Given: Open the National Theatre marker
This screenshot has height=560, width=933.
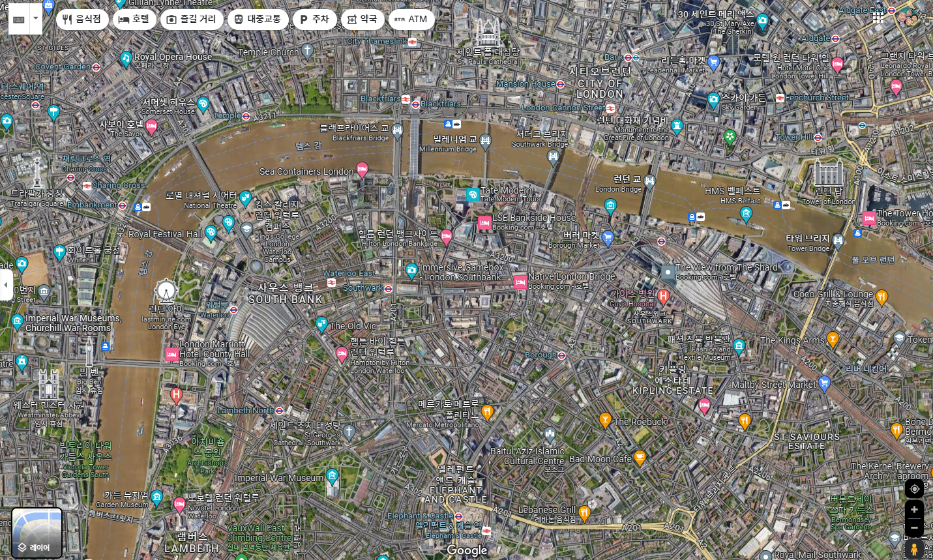Looking at the screenshot, I should [245, 198].
